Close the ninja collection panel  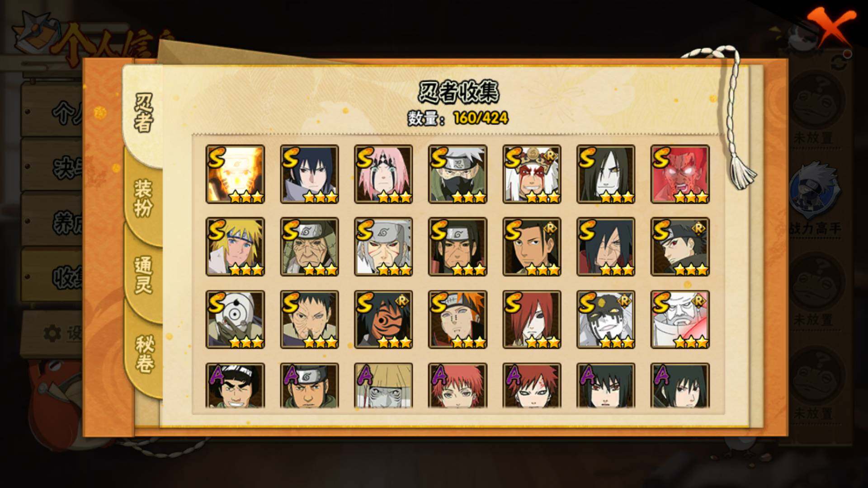(x=830, y=26)
